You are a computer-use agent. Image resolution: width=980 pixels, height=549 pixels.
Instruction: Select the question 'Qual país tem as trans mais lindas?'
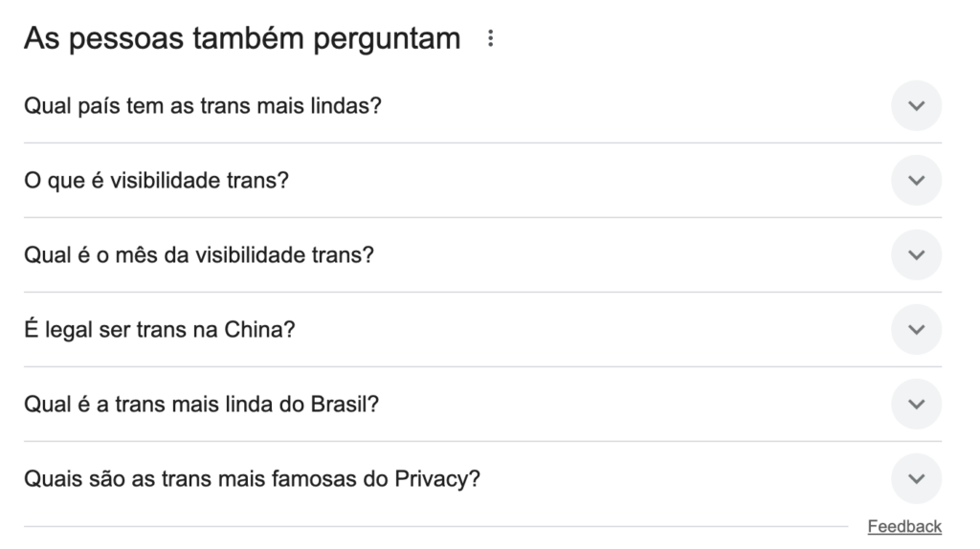coord(202,106)
